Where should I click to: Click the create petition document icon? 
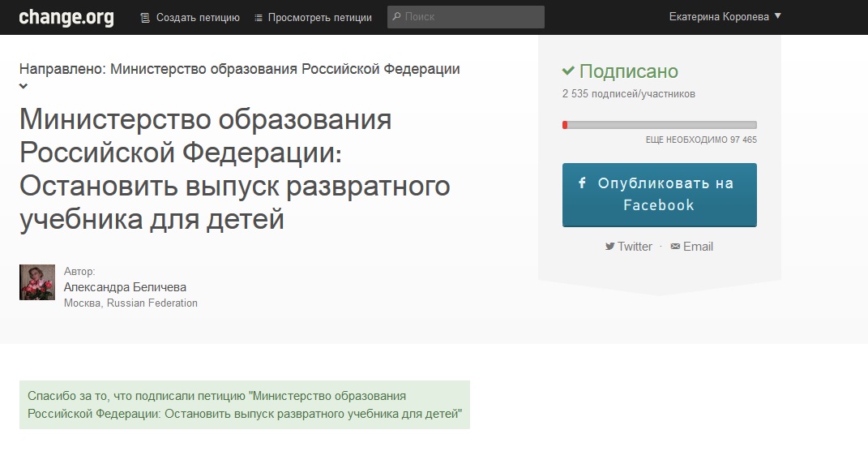point(145,18)
